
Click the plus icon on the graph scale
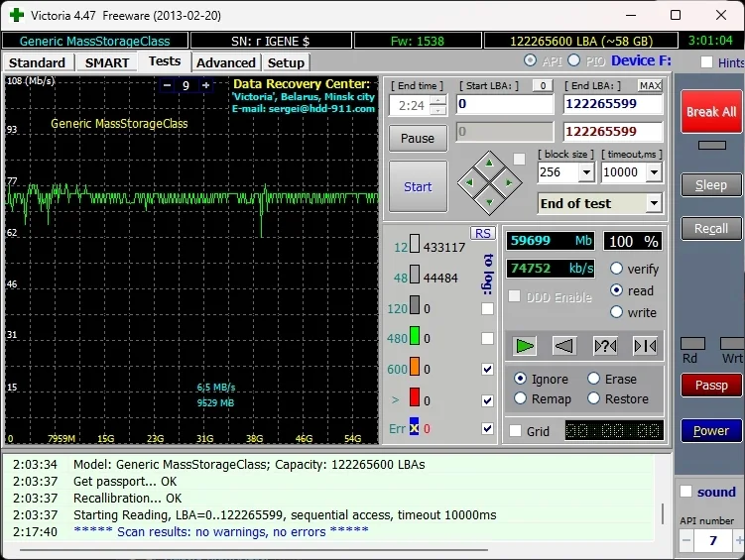(x=205, y=85)
